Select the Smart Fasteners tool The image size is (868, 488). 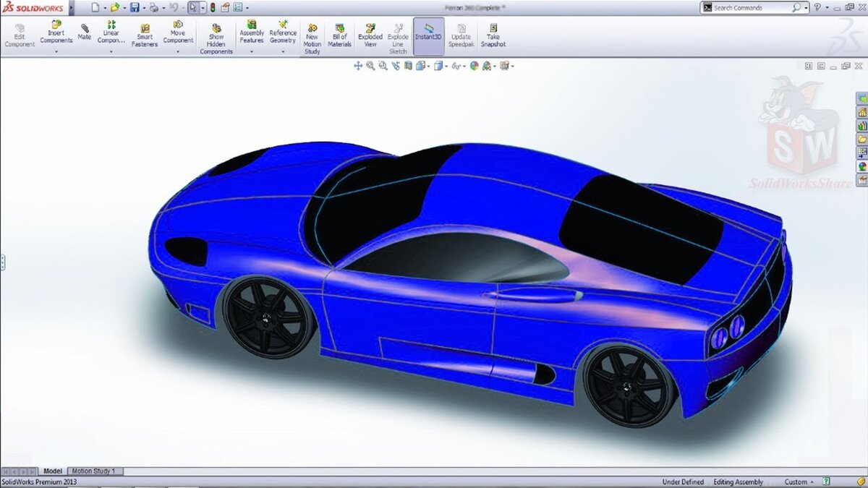point(145,35)
